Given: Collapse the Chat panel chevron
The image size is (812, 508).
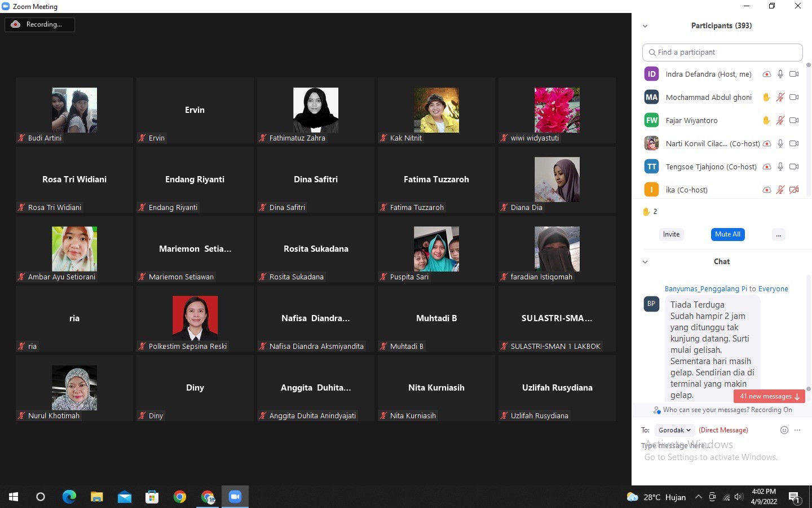Looking at the screenshot, I should pos(645,262).
